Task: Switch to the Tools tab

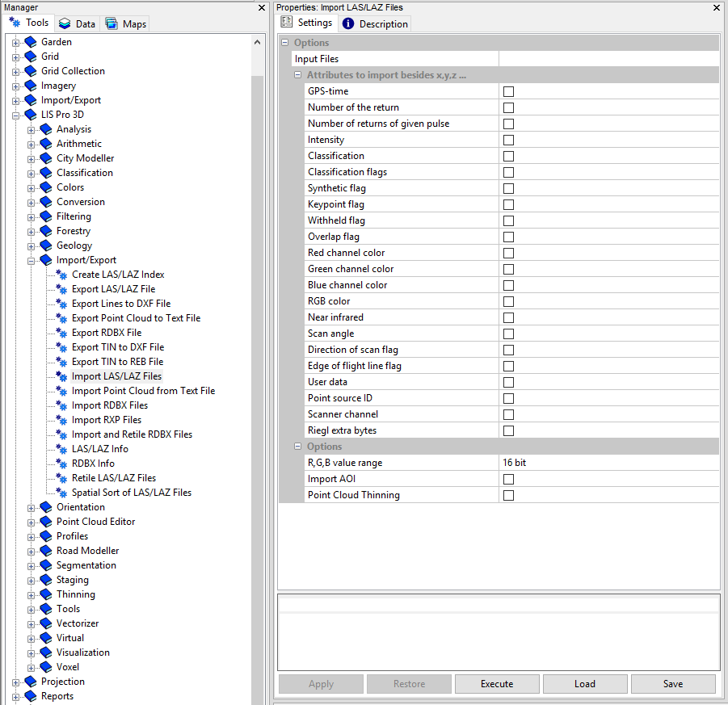Action: tap(29, 23)
